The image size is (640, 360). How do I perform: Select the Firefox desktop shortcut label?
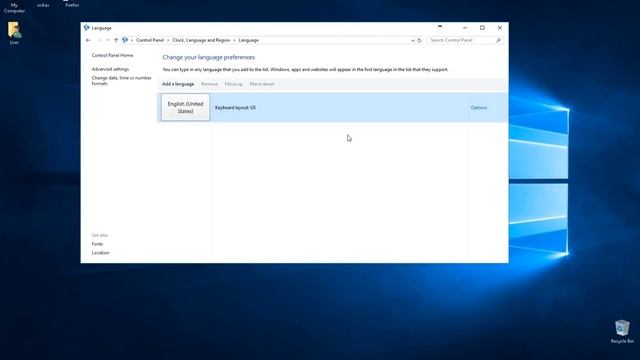(72, 5)
